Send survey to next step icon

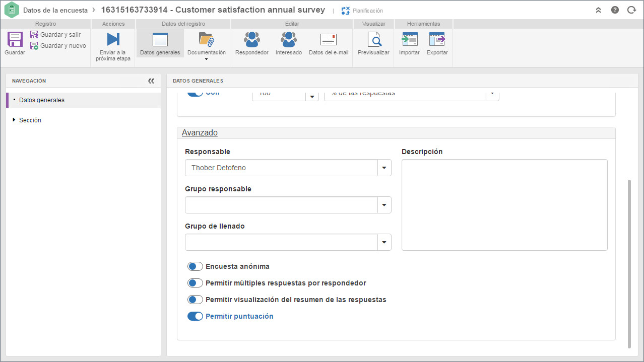[x=113, y=39]
